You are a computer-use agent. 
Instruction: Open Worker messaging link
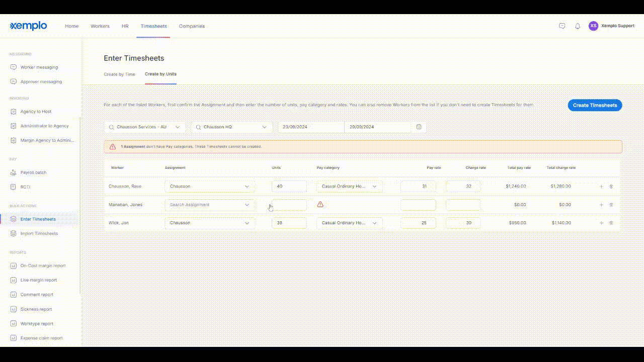click(39, 67)
